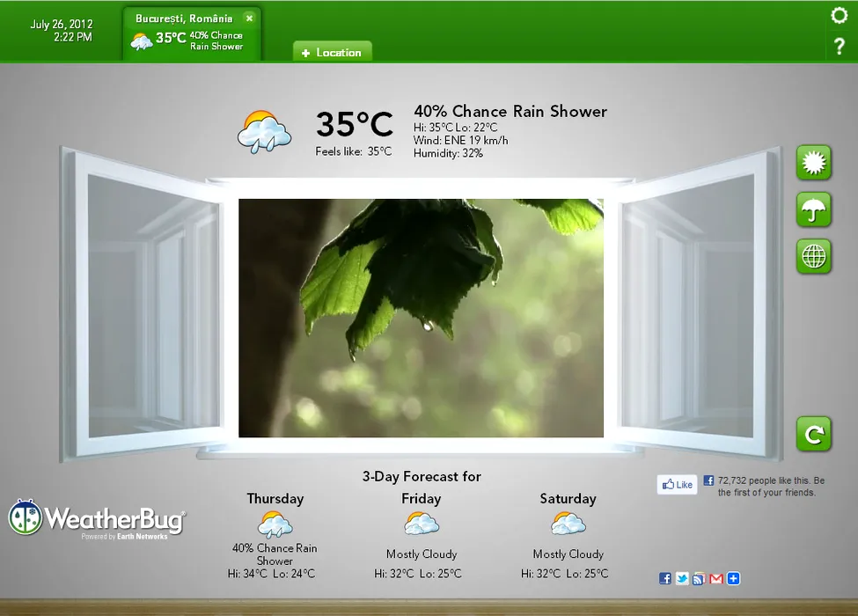Add a new Location tab
This screenshot has height=616, width=858.
[332, 52]
